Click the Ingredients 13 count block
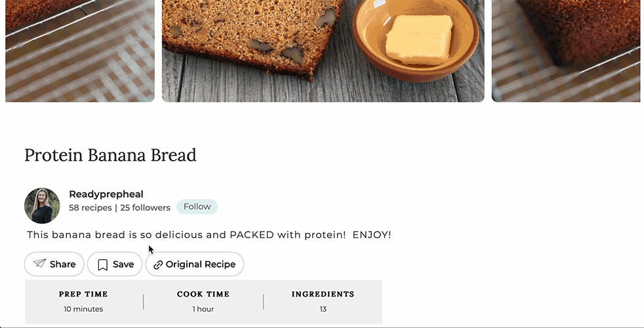The height and width of the screenshot is (328, 644). click(323, 302)
